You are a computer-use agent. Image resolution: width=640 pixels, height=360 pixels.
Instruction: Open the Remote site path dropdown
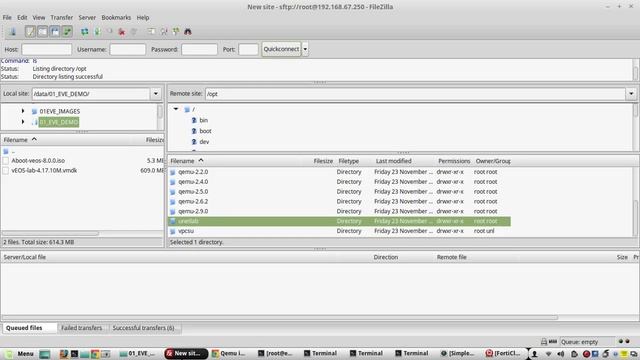tap(631, 94)
